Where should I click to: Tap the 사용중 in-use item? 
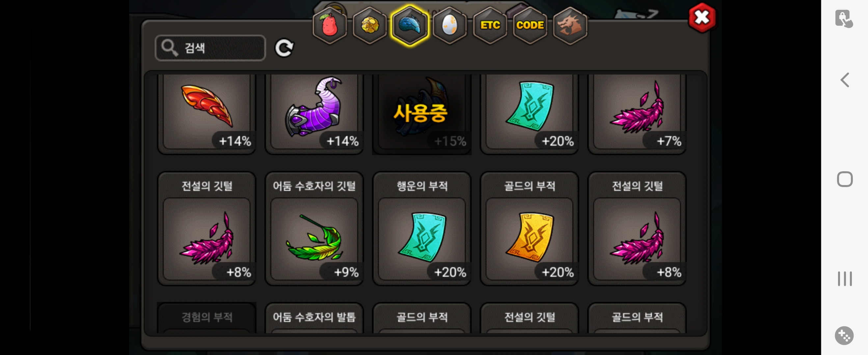pos(421,113)
